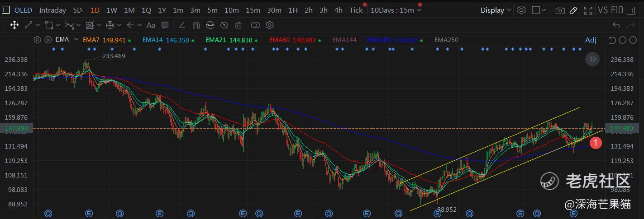This screenshot has width=644, height=219.
Task: Open the Display dropdown
Action: click(496, 10)
